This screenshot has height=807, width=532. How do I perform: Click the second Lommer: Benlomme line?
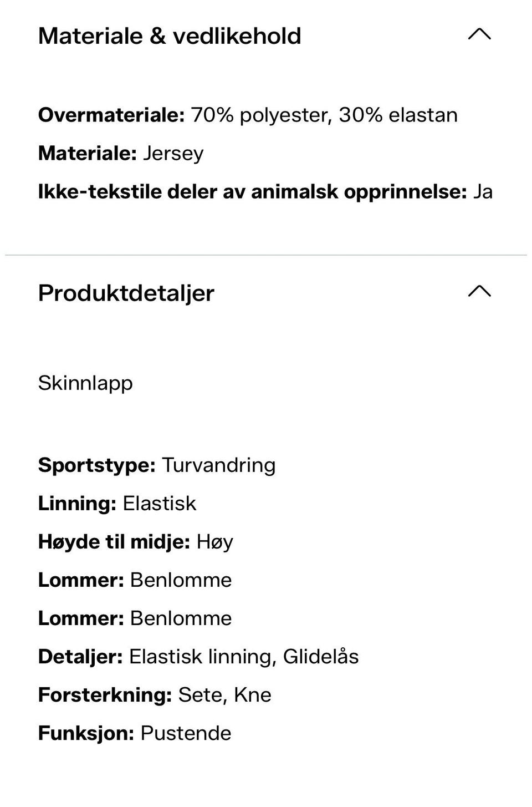[x=135, y=618]
